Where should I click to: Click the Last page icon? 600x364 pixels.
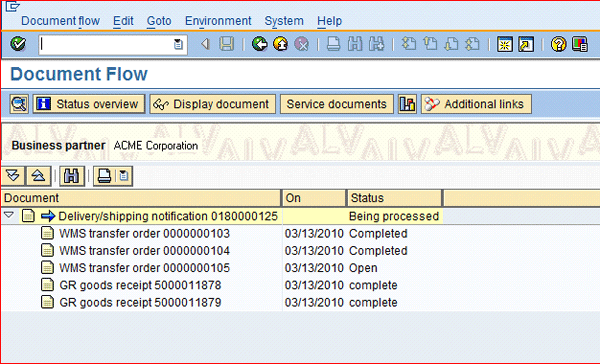(473, 44)
